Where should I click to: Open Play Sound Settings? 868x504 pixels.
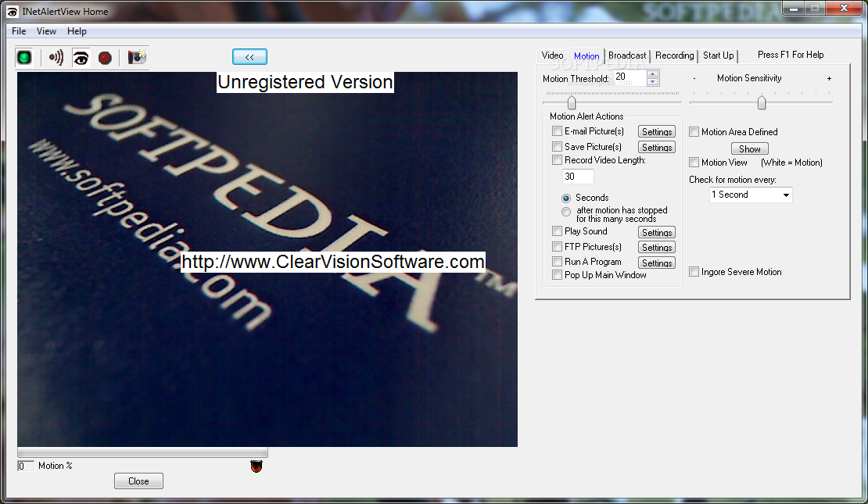click(x=657, y=232)
